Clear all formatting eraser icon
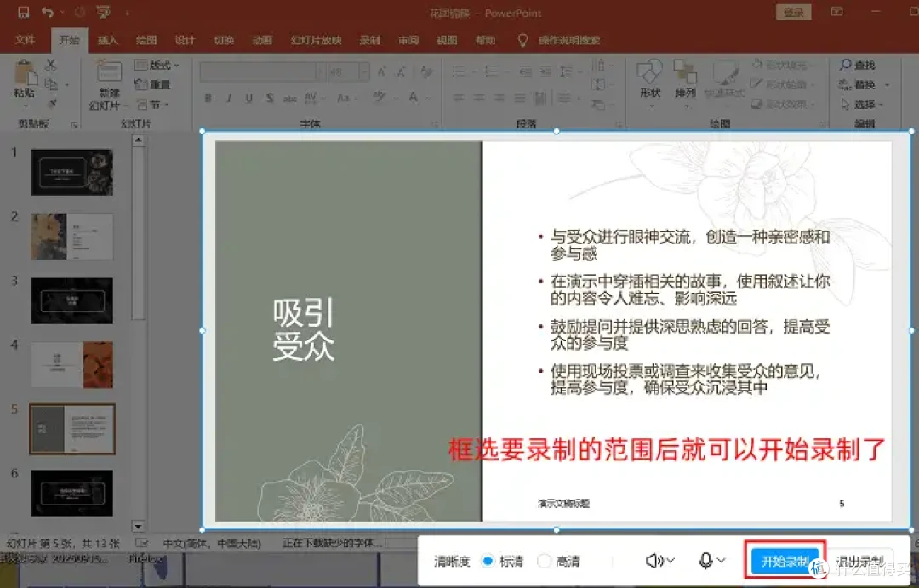This screenshot has width=919, height=588. point(426,71)
